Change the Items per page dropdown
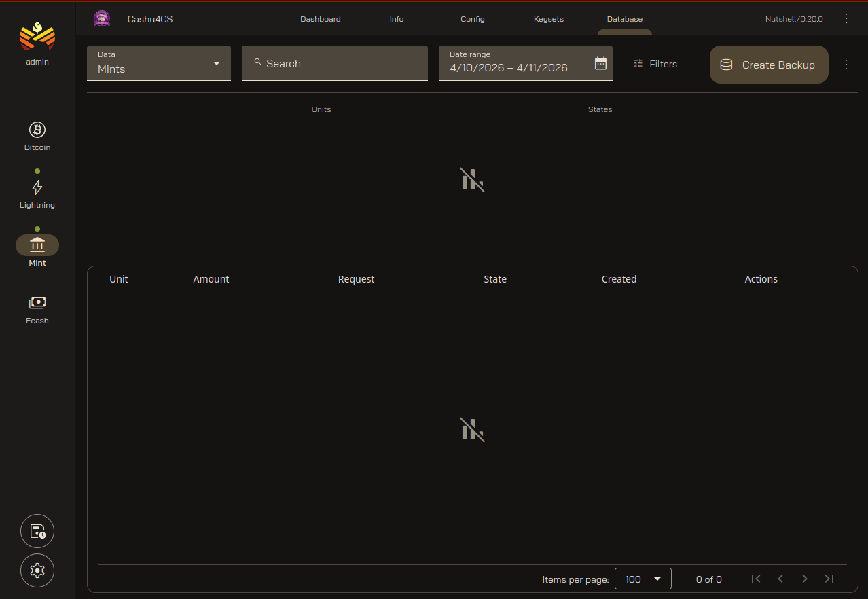868x599 pixels. pyautogui.click(x=642, y=579)
